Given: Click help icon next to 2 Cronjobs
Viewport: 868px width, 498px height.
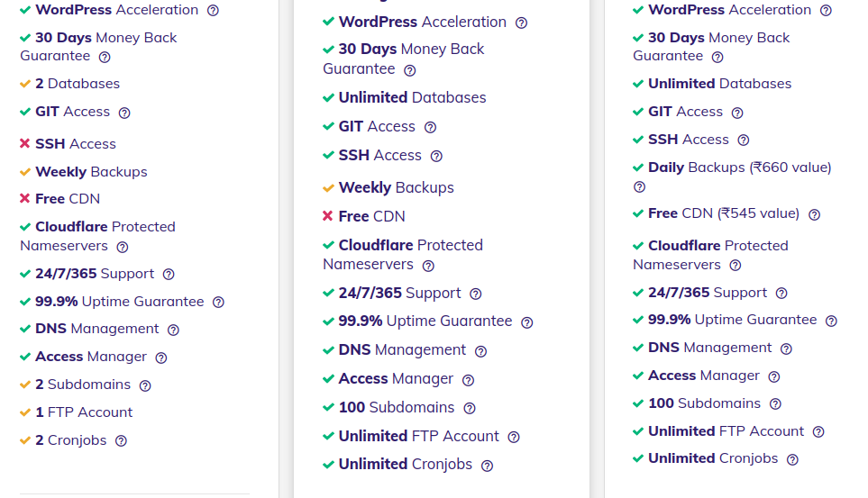Looking at the screenshot, I should [x=121, y=441].
